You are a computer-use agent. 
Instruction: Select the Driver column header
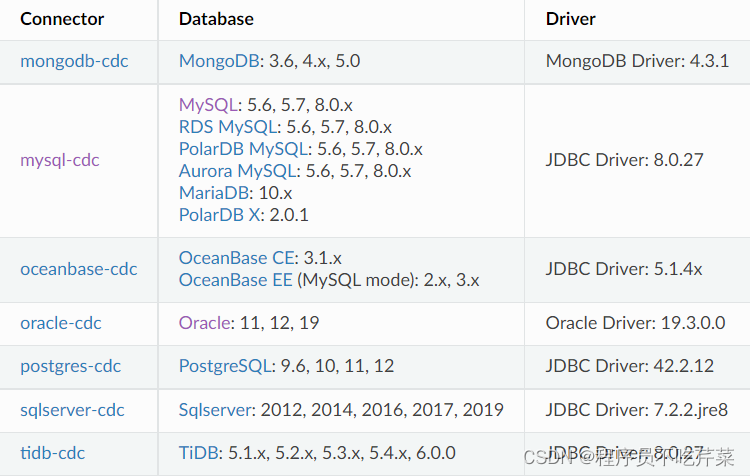(x=571, y=19)
